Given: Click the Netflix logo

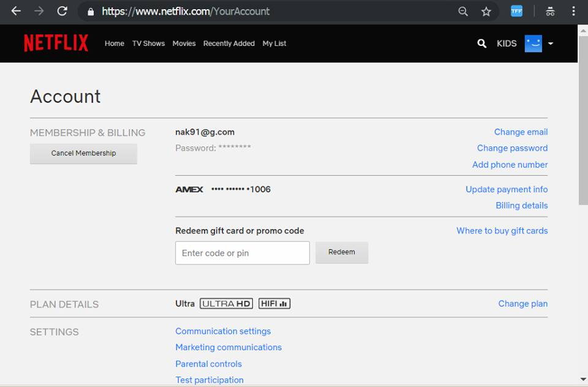Looking at the screenshot, I should 56,43.
